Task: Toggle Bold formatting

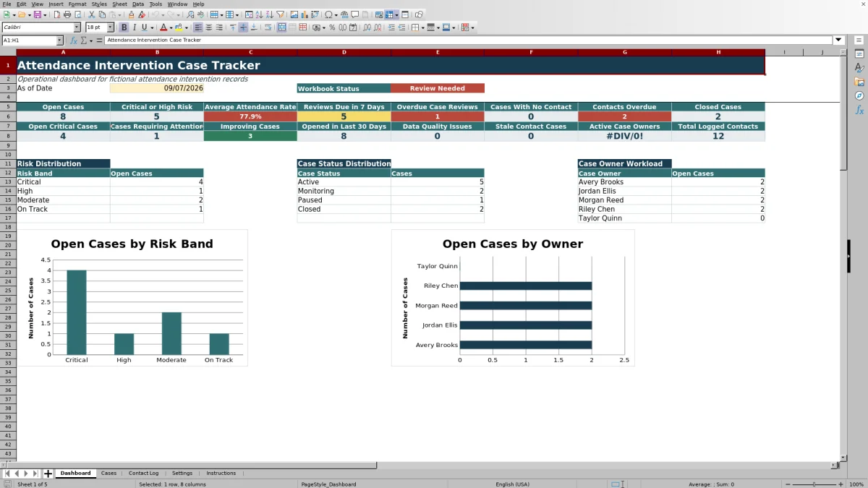Action: (x=124, y=27)
